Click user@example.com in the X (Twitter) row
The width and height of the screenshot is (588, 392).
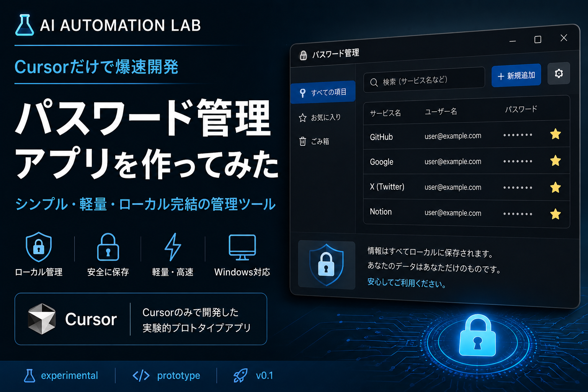(453, 187)
